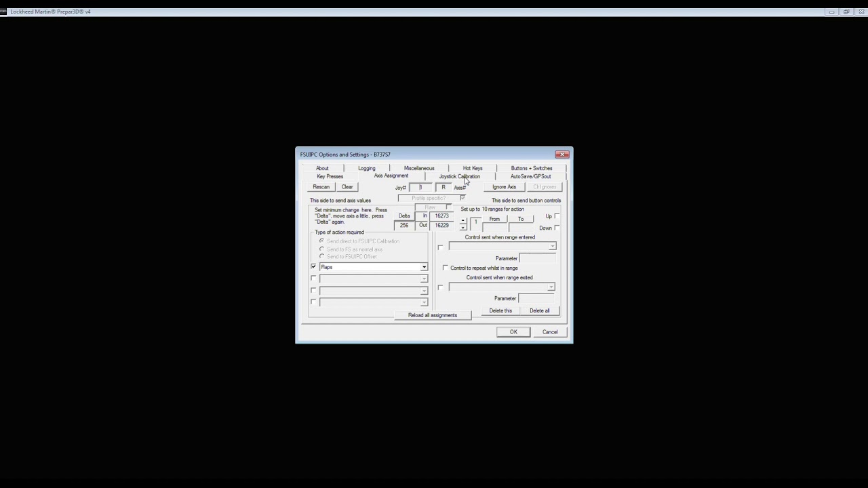Open Control sent when range exited dropdown
The width and height of the screenshot is (868, 488).
pyautogui.click(x=551, y=287)
